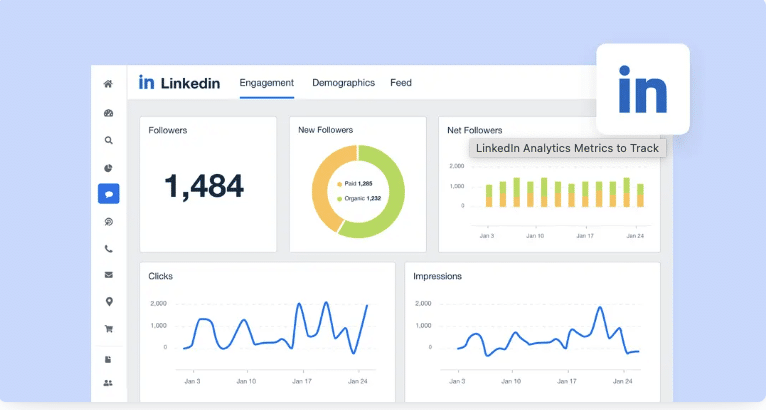Viewport: 766px width, 410px height.
Task: Select the Paid 1,285 legend entry
Action: point(355,184)
